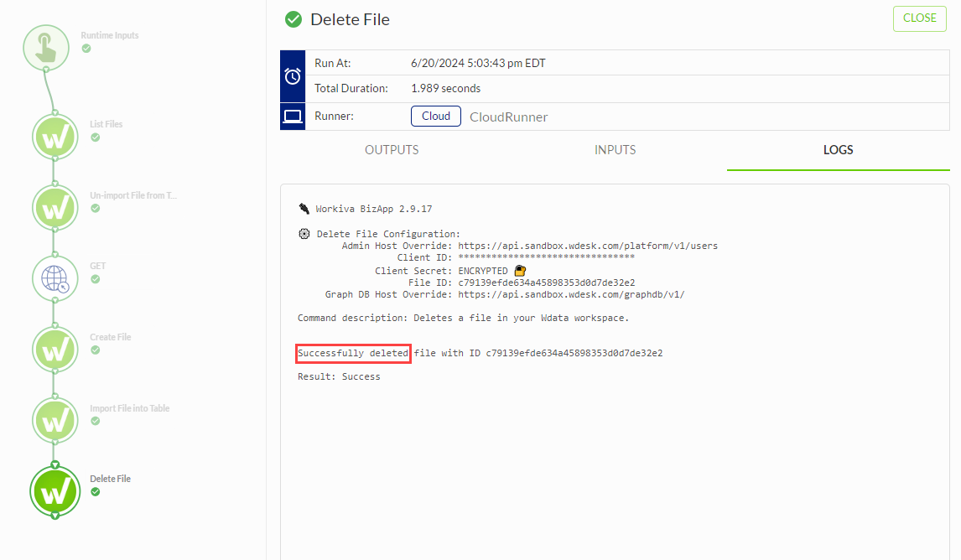Click the gear icon by Delete File Configuration
961x560 pixels.
304,233
